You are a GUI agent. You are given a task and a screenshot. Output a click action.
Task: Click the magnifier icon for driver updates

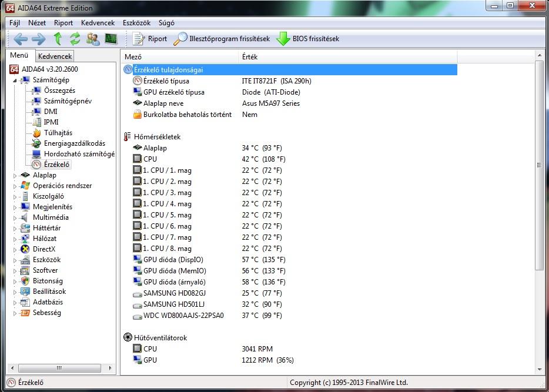point(180,39)
